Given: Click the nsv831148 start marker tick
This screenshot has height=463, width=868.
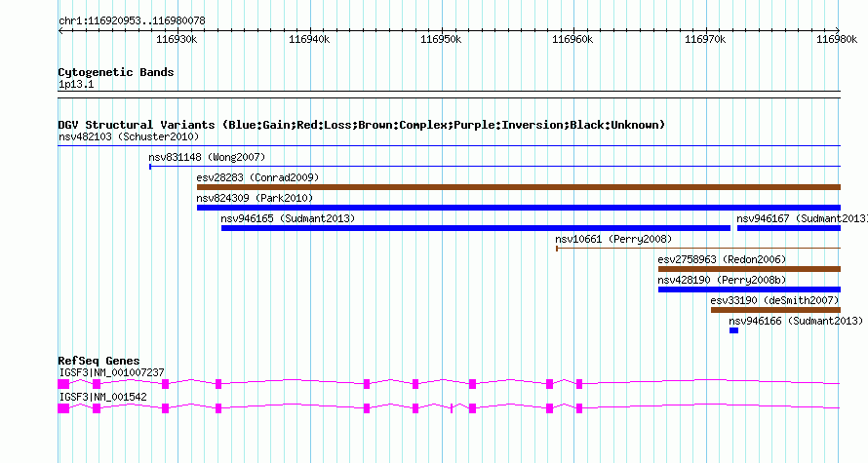Looking at the screenshot, I should pyautogui.click(x=150, y=166).
